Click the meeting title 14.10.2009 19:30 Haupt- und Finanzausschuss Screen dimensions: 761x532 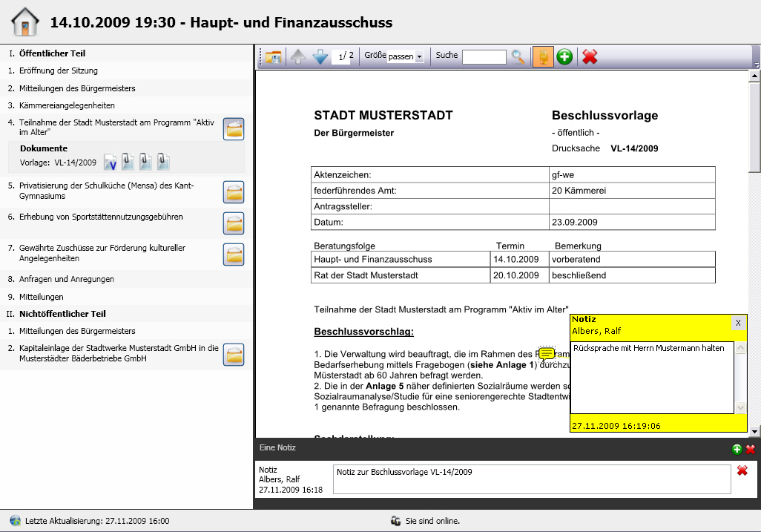coord(221,22)
